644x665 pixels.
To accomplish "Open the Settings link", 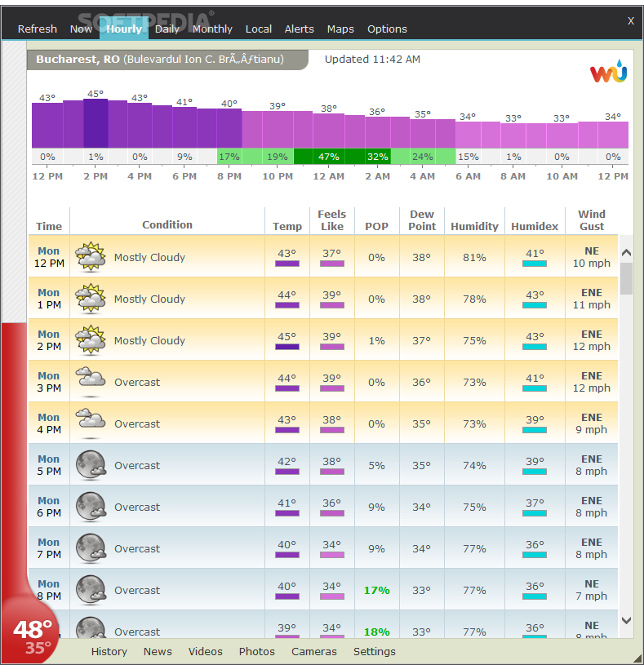I will click(x=374, y=651).
